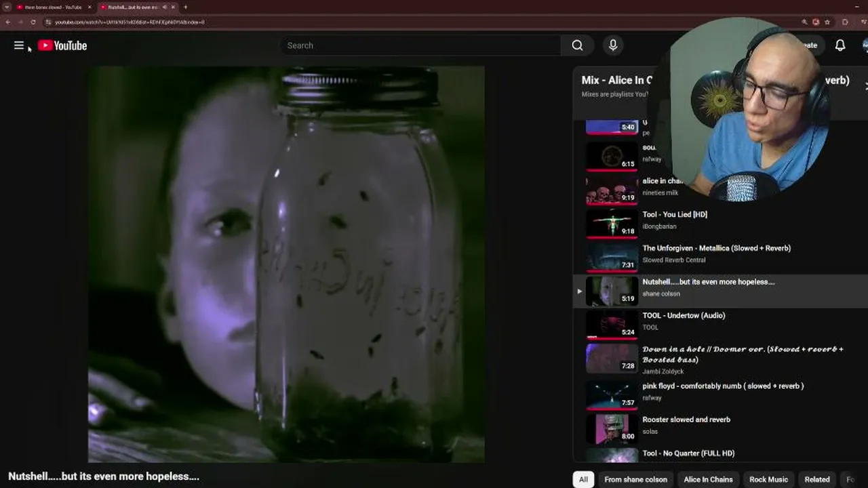
Task: Click the 7:31 Unforgiven thumbnail
Action: pos(612,257)
